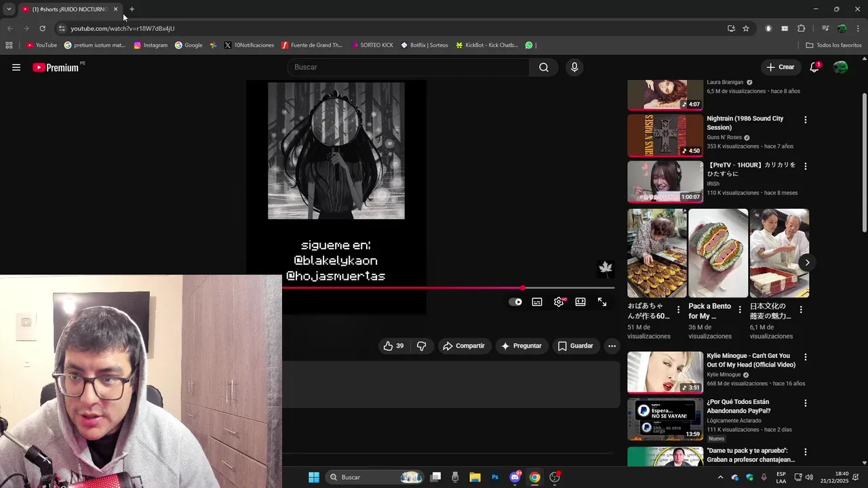Viewport: 868px width, 488px height.
Task: Open options for the PayPal video
Action: [806, 403]
